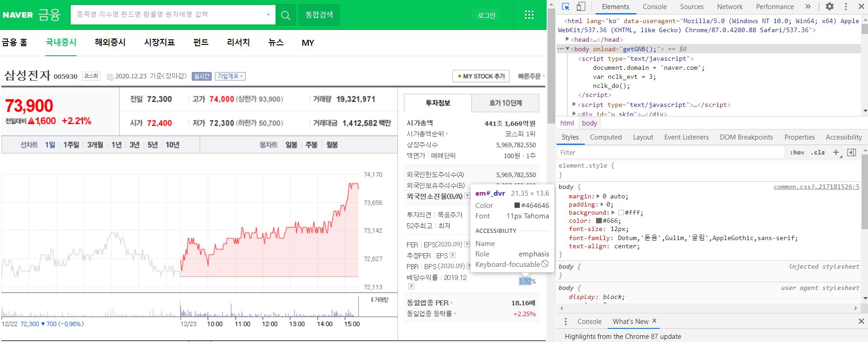This screenshot has width=868, height=342.
Task: Click the 통합검색 button
Action: pyautogui.click(x=319, y=15)
